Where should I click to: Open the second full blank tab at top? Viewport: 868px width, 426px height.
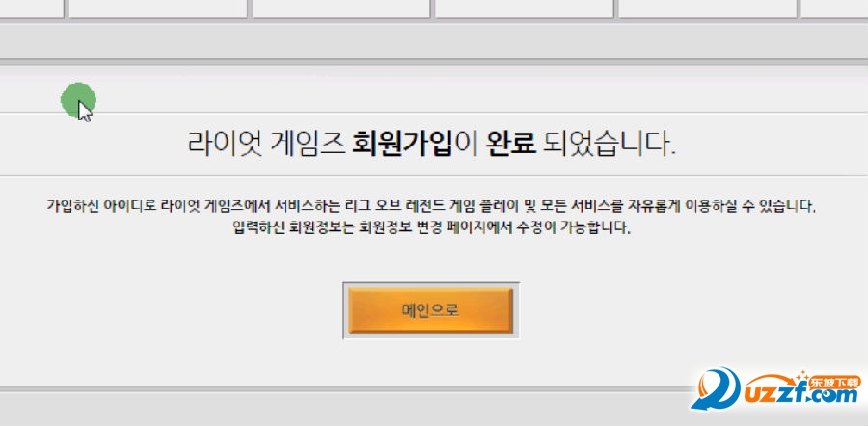[341, 9]
